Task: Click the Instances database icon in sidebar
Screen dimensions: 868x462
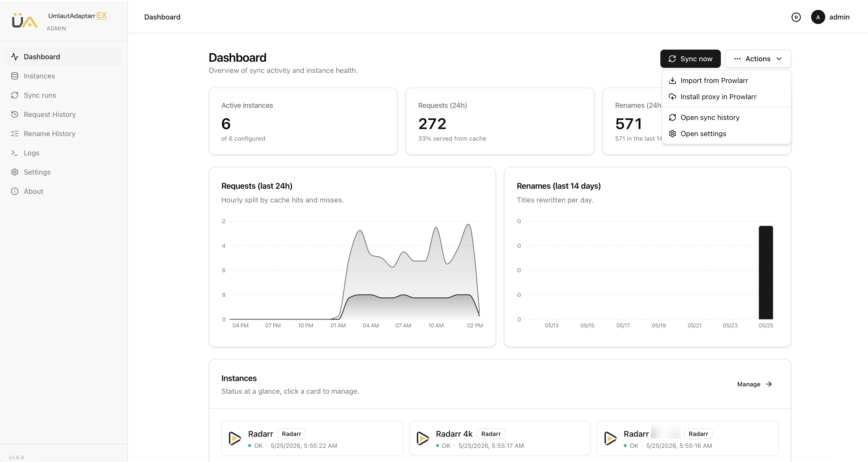Action: pos(14,76)
